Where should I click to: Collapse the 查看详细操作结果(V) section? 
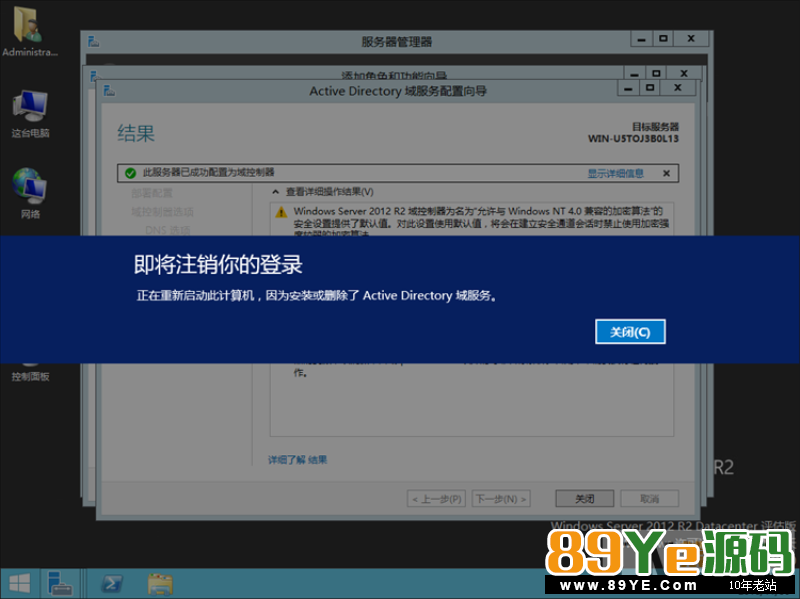click(276, 192)
